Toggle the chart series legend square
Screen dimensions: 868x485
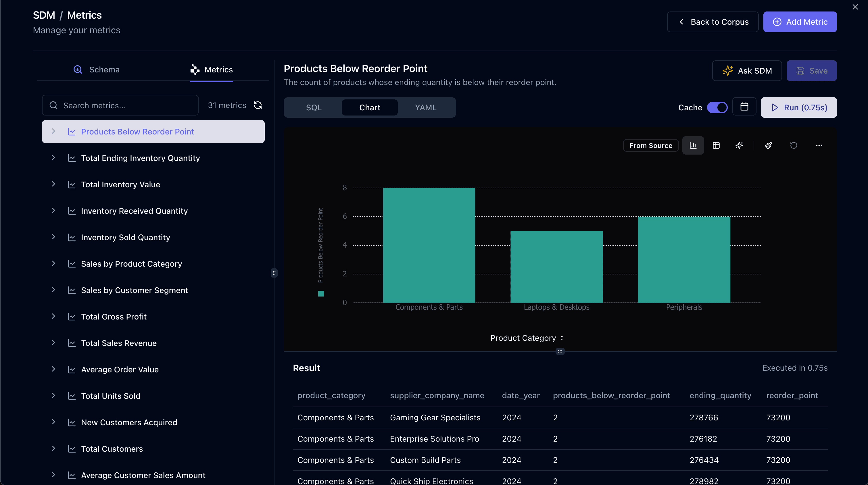(320, 293)
